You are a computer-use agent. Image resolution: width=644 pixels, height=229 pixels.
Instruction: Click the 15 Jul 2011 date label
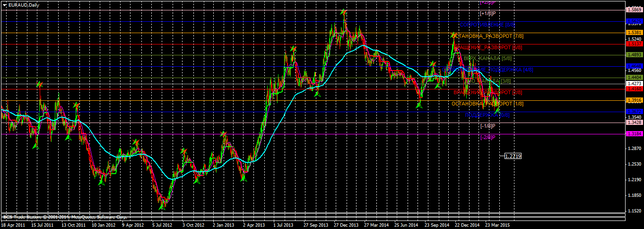tap(43, 225)
